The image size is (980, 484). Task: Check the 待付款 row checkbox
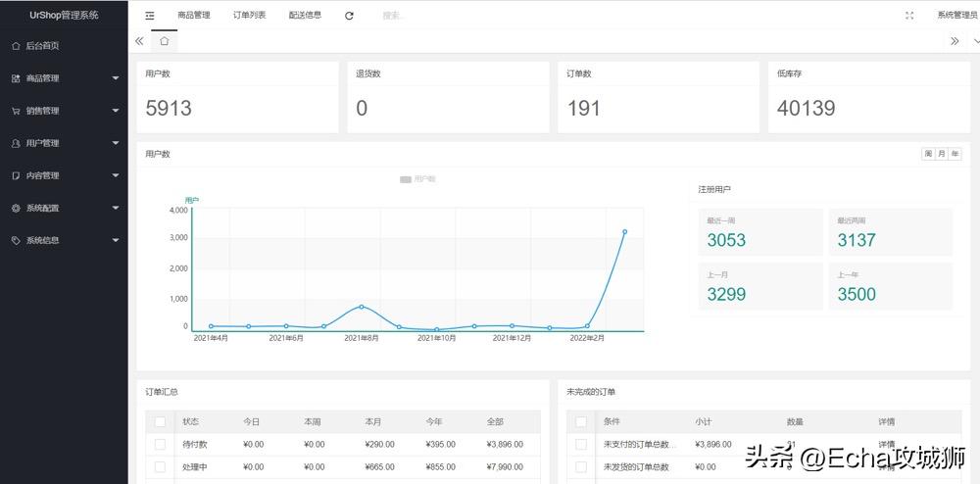160,444
